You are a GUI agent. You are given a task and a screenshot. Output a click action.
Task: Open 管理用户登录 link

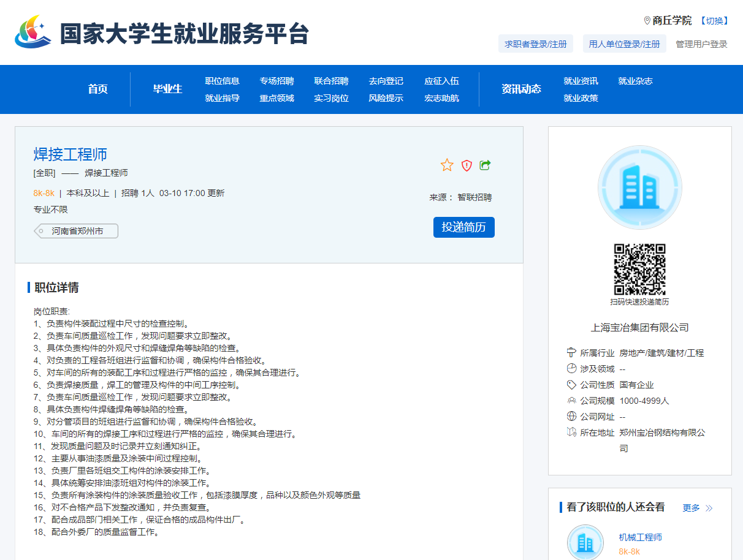pos(701,44)
